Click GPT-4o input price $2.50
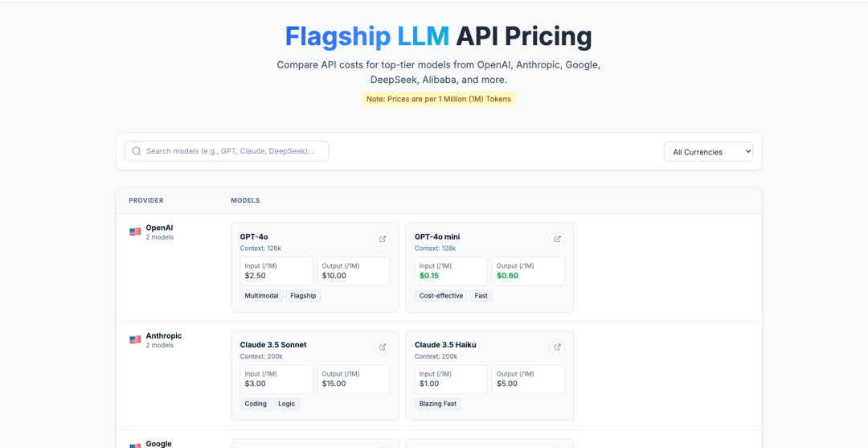The width and height of the screenshot is (868, 448). tap(256, 275)
